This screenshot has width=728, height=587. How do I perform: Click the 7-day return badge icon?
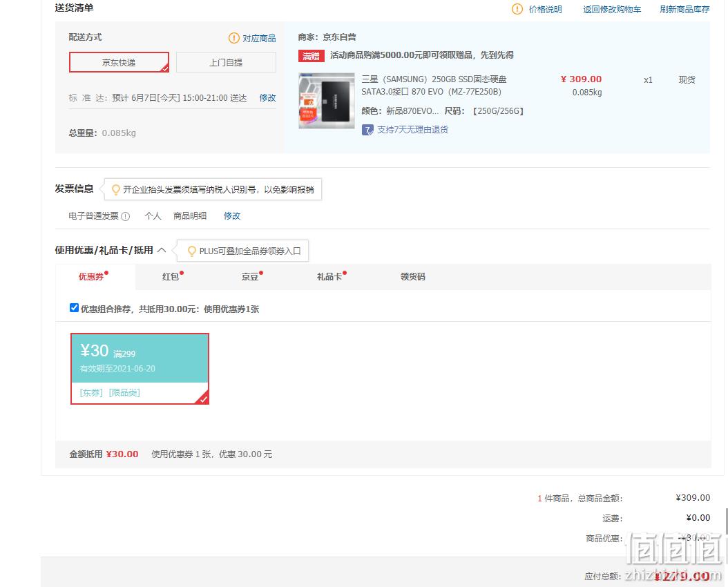click(367, 130)
